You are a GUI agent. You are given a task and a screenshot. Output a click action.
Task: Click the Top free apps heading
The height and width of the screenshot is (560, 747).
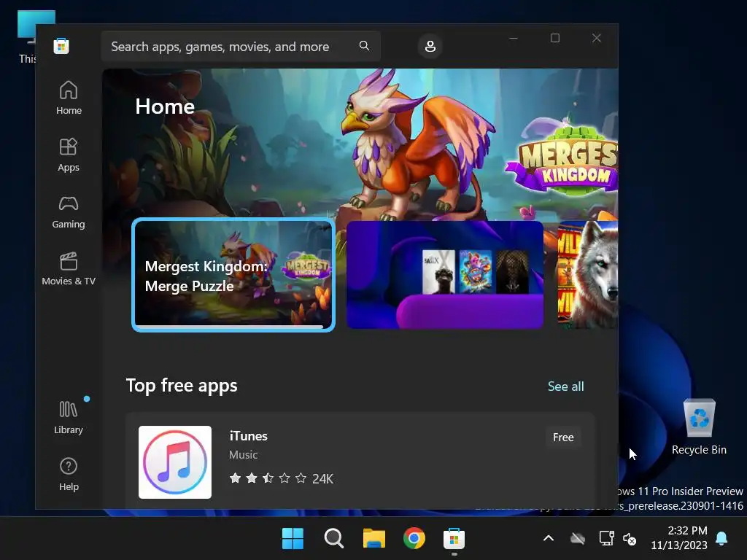(x=182, y=385)
